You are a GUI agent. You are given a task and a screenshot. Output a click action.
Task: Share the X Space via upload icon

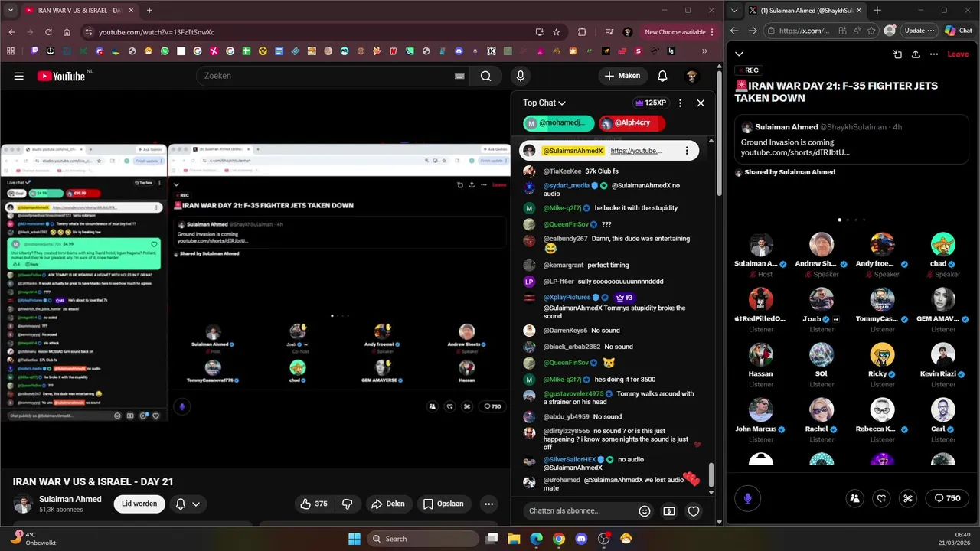coord(916,54)
